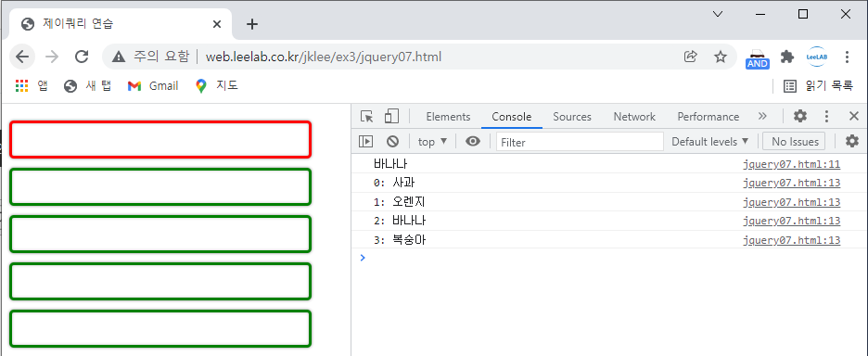Open the 읽기 목록 reading list
Screen dimensions: 868x356
pyautogui.click(x=818, y=86)
